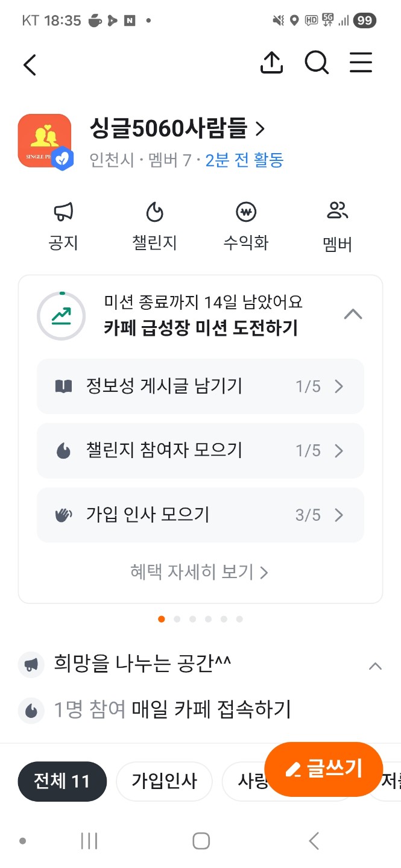
Task: Open 가입 인사 모으기 mission
Action: [200, 515]
